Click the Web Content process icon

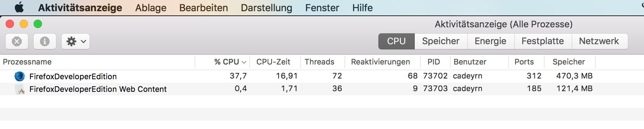[20, 89]
